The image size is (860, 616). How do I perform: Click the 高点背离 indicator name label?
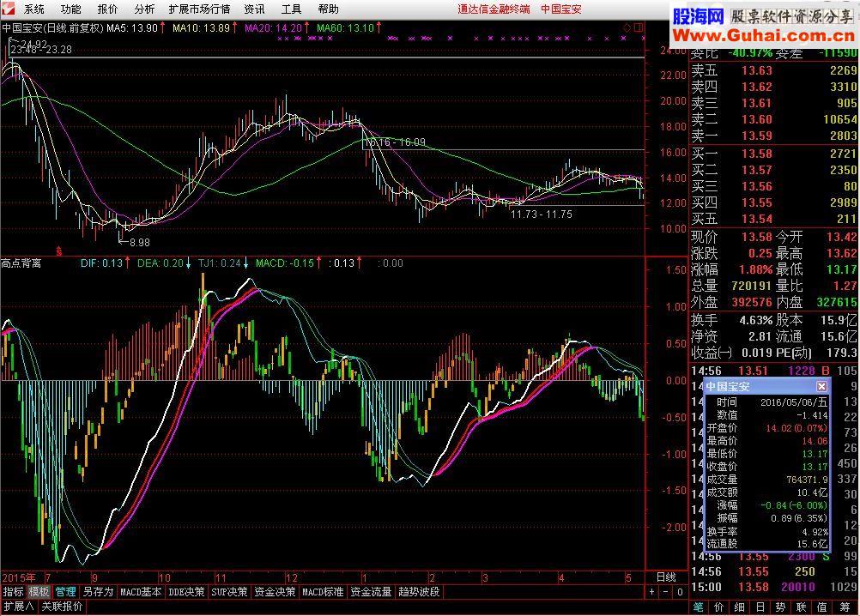[x=21, y=263]
